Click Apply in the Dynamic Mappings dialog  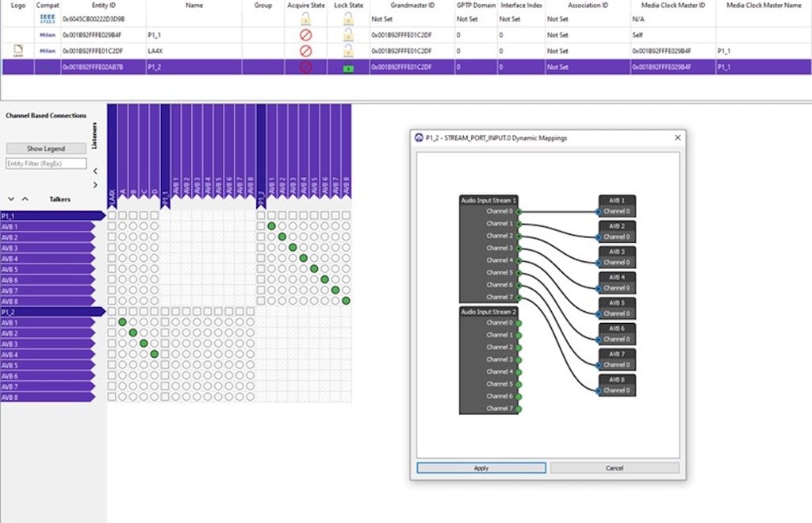click(x=481, y=468)
